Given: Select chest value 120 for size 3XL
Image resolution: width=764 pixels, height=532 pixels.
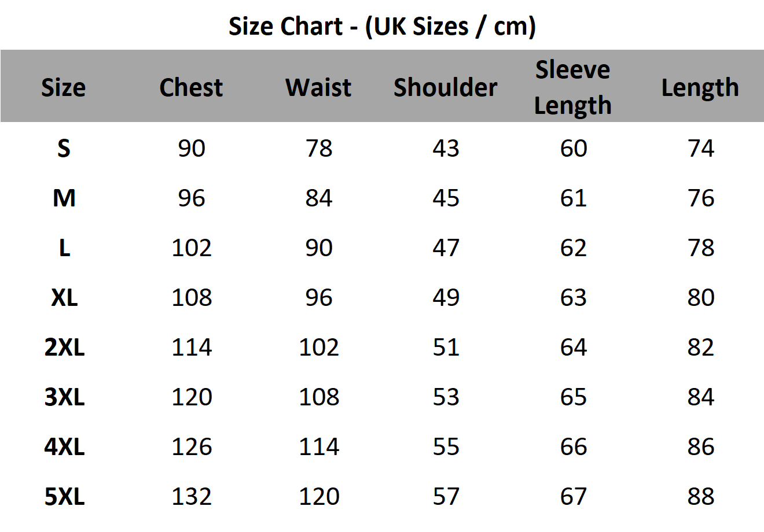Looking at the screenshot, I should [192, 397].
